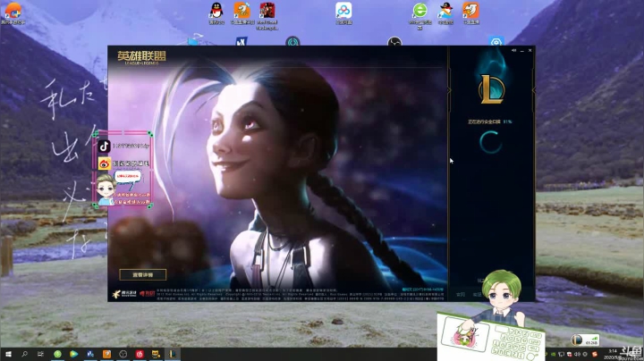Close the League launcher window

[530, 50]
